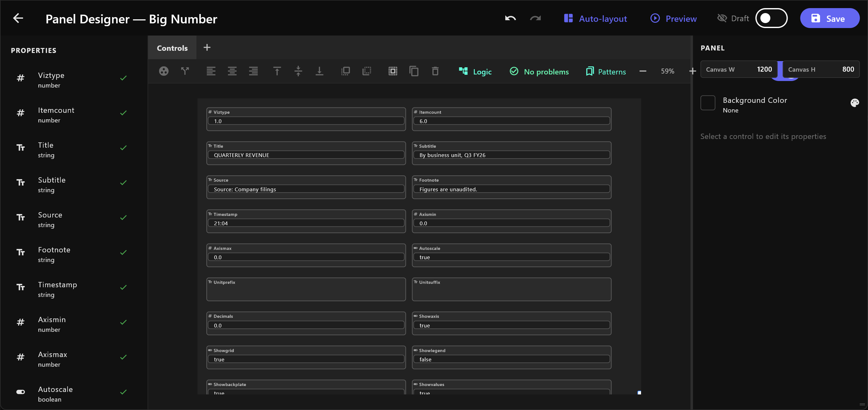Bring selection to front
The image size is (868, 410).
tap(345, 71)
